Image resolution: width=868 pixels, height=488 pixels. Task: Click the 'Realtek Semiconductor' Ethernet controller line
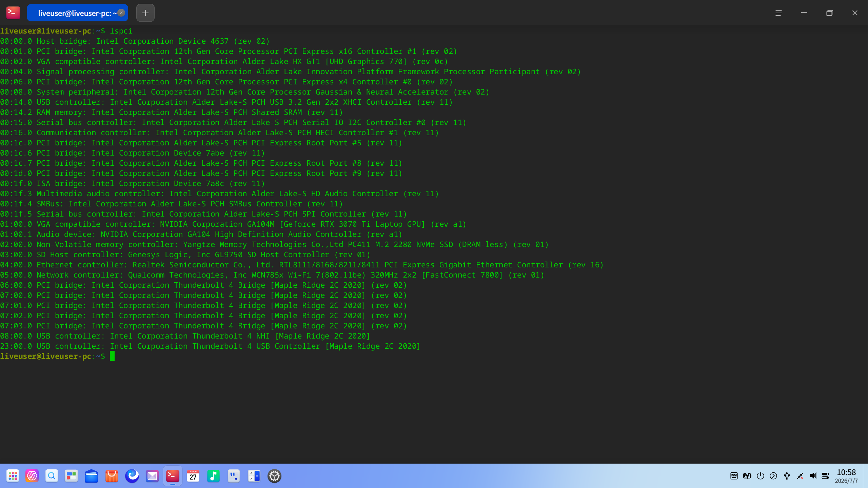tap(302, 265)
